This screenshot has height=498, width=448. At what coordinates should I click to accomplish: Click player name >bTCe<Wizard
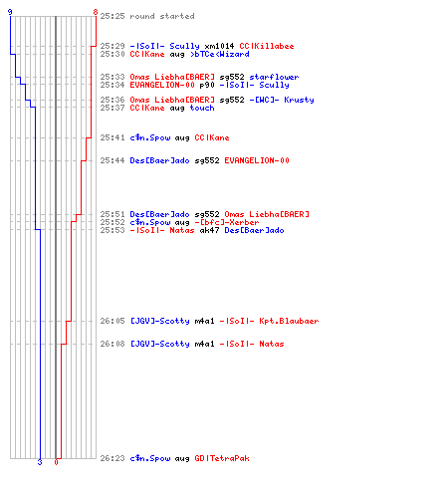tap(219, 54)
